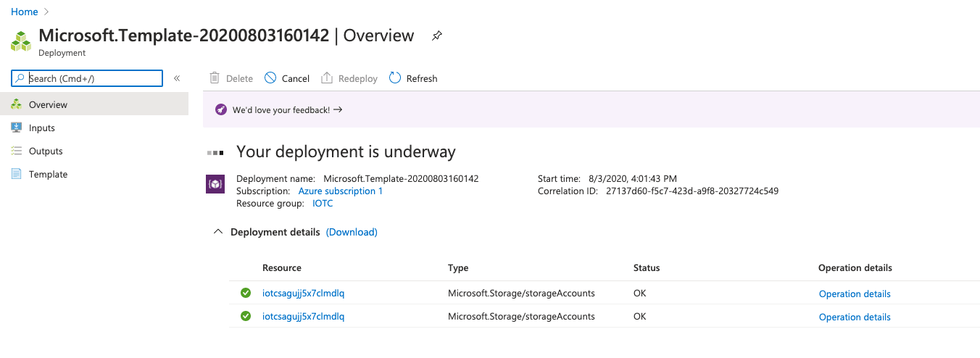980x358 pixels.
Task: Click the Redeploy upload icon
Action: pos(327,78)
